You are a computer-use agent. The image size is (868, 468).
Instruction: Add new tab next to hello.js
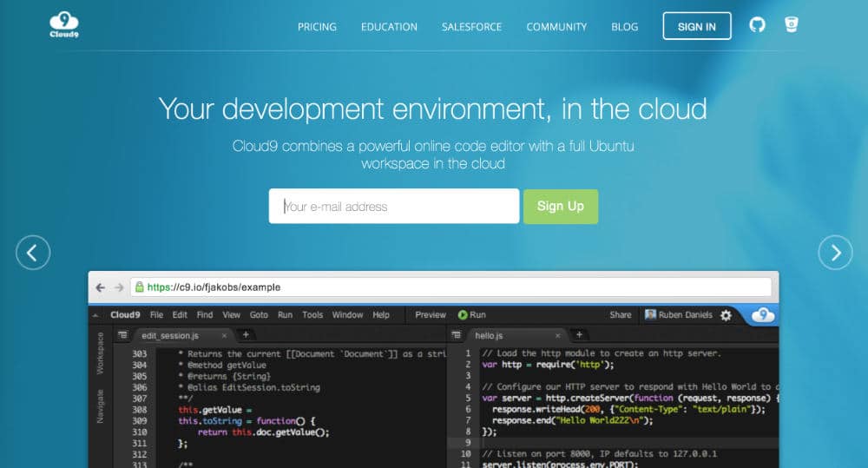point(579,334)
